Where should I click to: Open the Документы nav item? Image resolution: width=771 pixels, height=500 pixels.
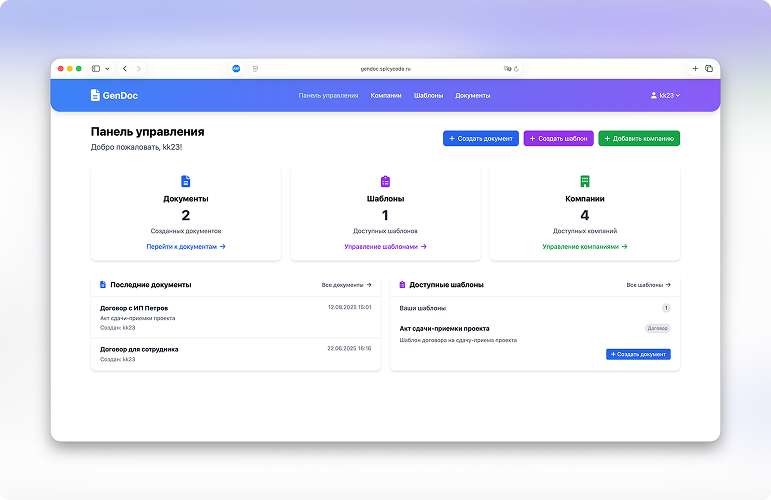473,95
